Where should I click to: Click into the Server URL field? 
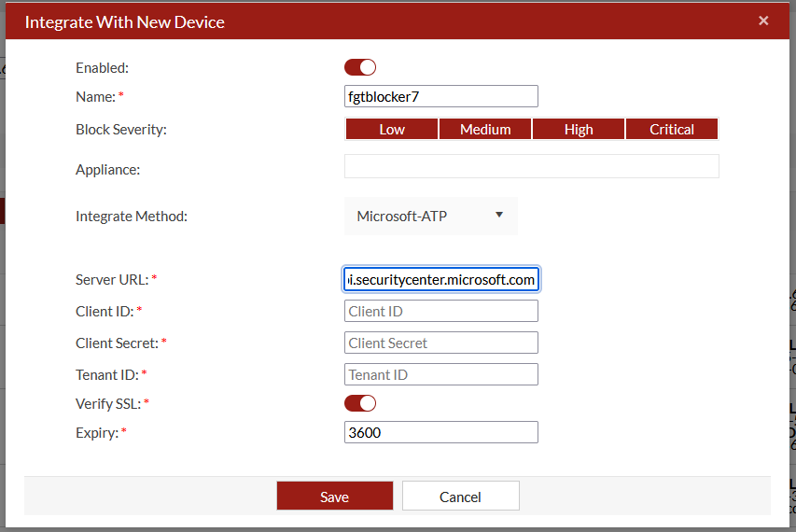(x=440, y=279)
